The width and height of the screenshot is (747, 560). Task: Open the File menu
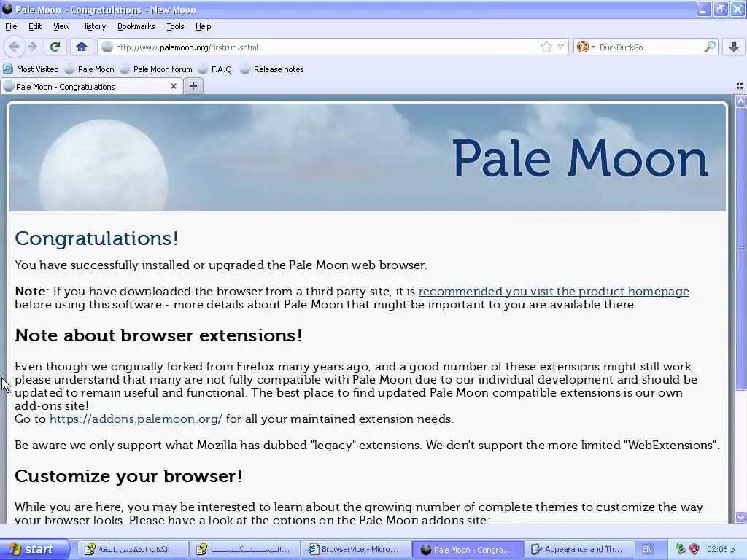[x=11, y=26]
